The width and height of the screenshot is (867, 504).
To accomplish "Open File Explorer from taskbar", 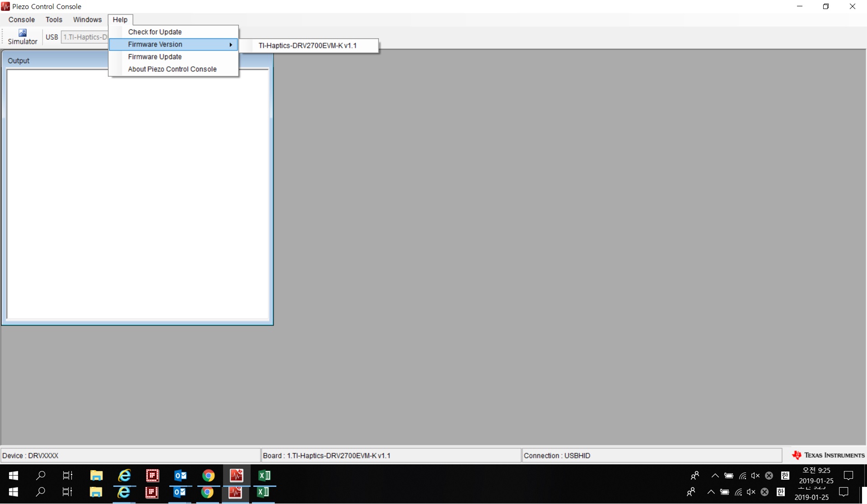I will click(x=96, y=475).
